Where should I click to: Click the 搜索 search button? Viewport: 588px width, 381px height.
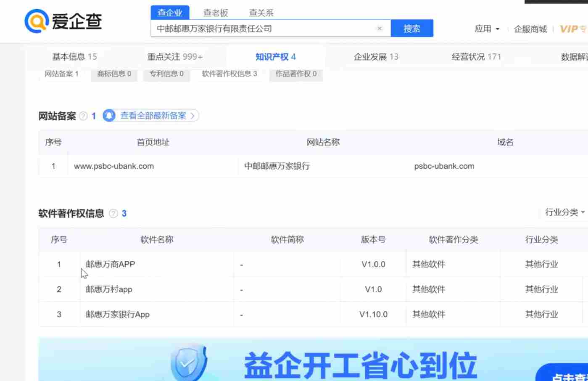click(x=412, y=28)
